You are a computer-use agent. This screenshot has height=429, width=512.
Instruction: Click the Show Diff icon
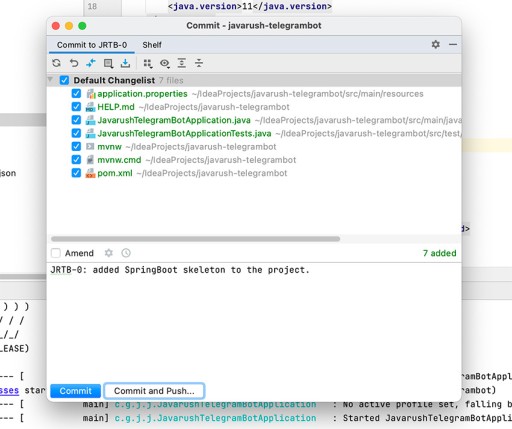coord(91,63)
